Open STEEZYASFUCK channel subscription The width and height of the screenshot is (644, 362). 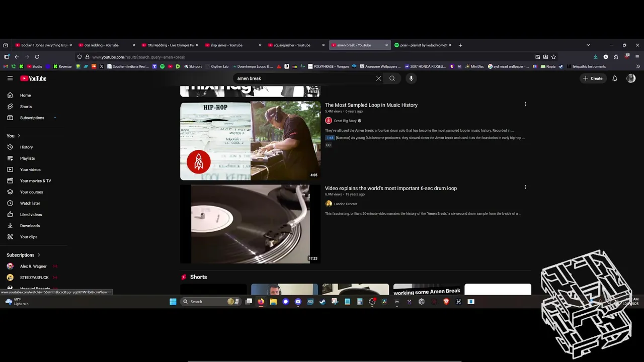tap(33, 278)
